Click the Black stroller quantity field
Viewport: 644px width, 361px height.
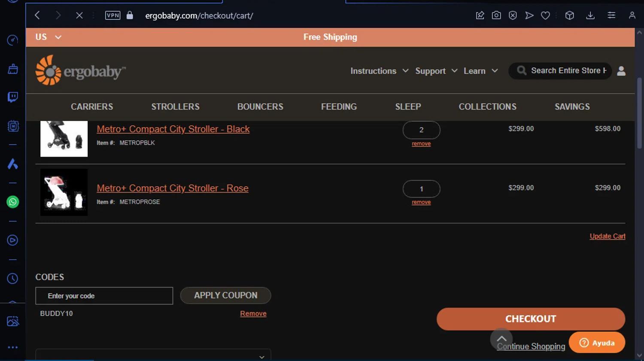pos(421,130)
